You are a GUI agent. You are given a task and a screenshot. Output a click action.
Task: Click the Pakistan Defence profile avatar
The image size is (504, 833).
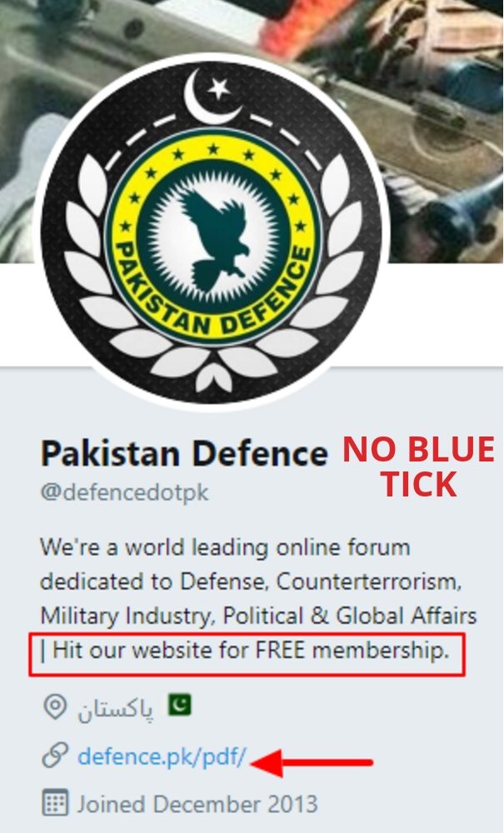coord(213,232)
